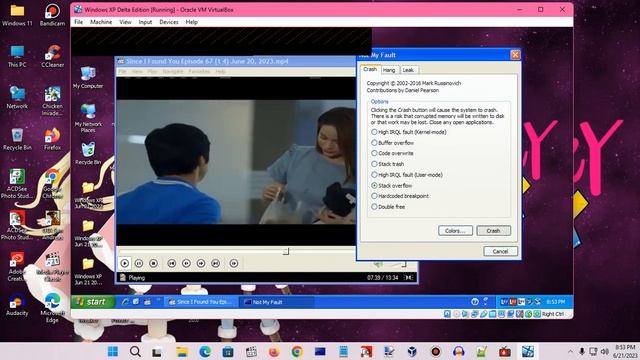The height and width of the screenshot is (360, 640).
Task: Open Edge from Windows 11 taskbar
Action: [x=205, y=351]
